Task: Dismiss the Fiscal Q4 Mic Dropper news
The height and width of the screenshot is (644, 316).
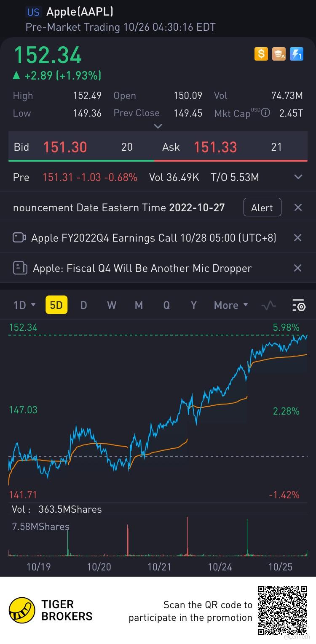Action: 297,268
